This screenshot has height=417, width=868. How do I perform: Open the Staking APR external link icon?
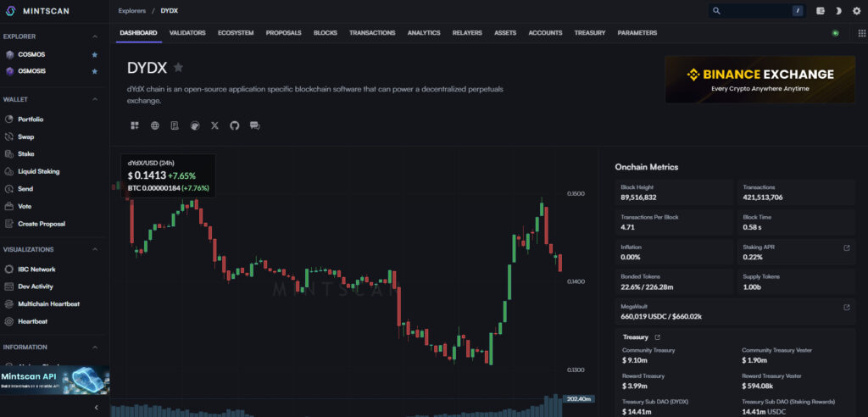pyautogui.click(x=847, y=247)
